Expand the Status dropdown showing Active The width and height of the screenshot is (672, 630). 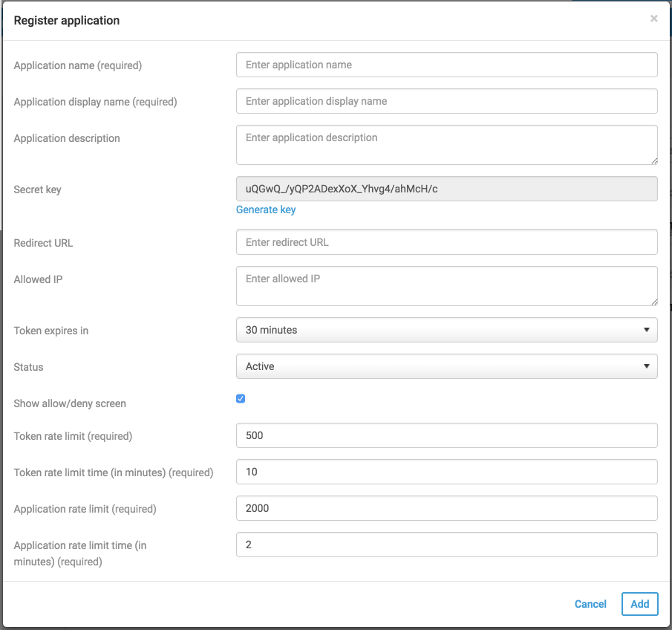click(446, 366)
